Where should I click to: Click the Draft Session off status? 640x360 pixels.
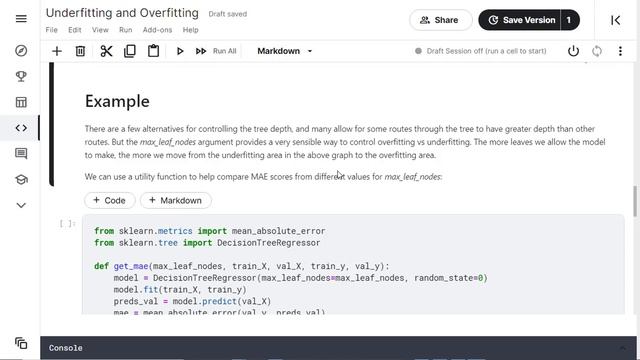click(480, 51)
